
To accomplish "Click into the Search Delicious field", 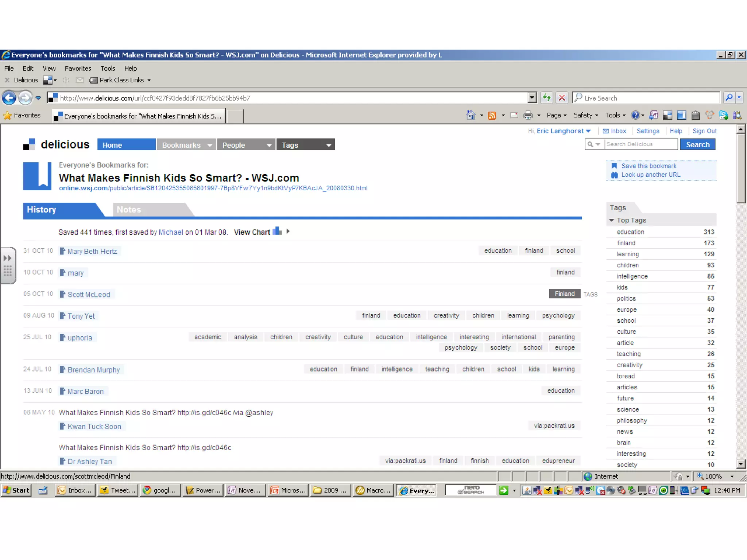I will click(x=640, y=144).
